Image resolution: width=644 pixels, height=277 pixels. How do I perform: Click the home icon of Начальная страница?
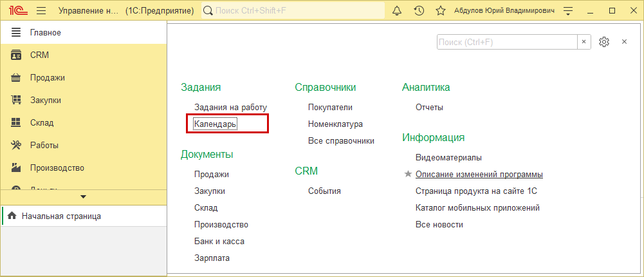(12, 216)
